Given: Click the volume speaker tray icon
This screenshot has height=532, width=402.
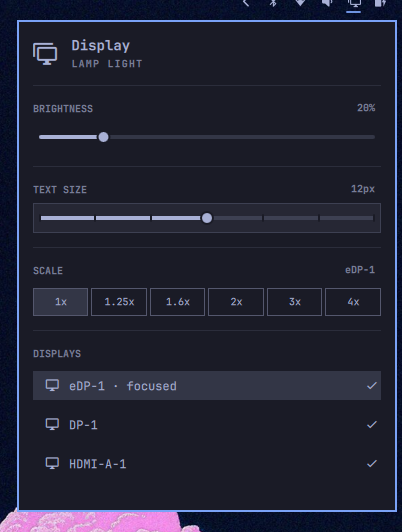Looking at the screenshot, I should (x=327, y=3).
